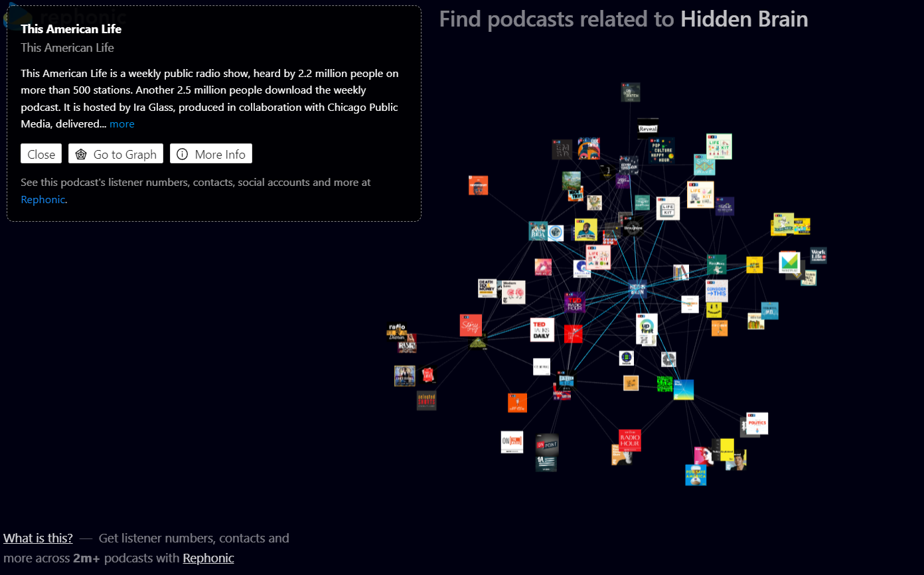Viewport: 924px width, 575px height.
Task: Close the This American Life info panel
Action: [x=41, y=153]
